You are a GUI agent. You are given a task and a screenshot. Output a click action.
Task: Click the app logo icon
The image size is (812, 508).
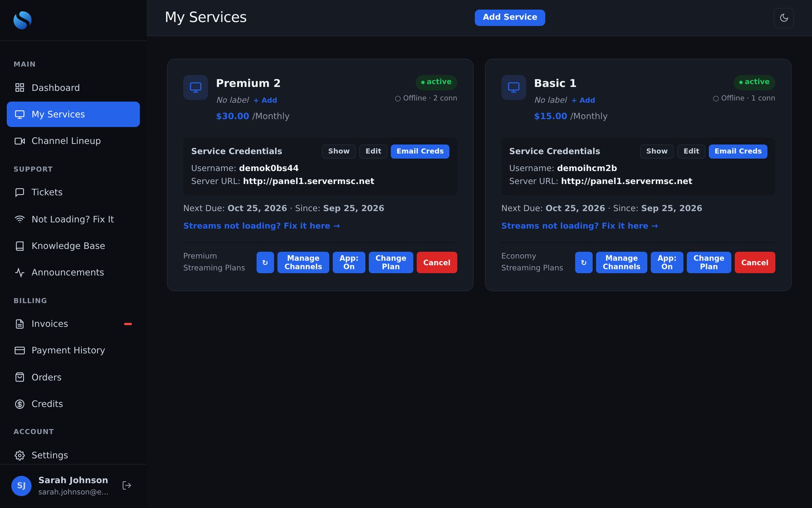(22, 20)
